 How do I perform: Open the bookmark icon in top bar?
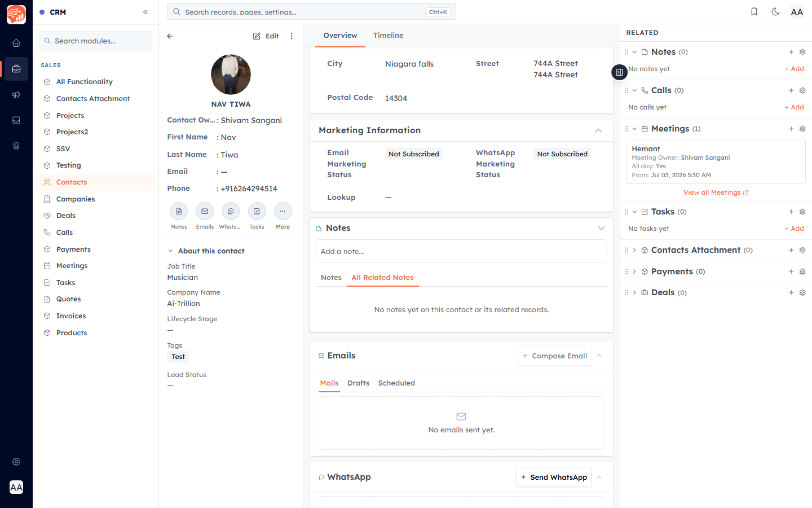pos(754,12)
